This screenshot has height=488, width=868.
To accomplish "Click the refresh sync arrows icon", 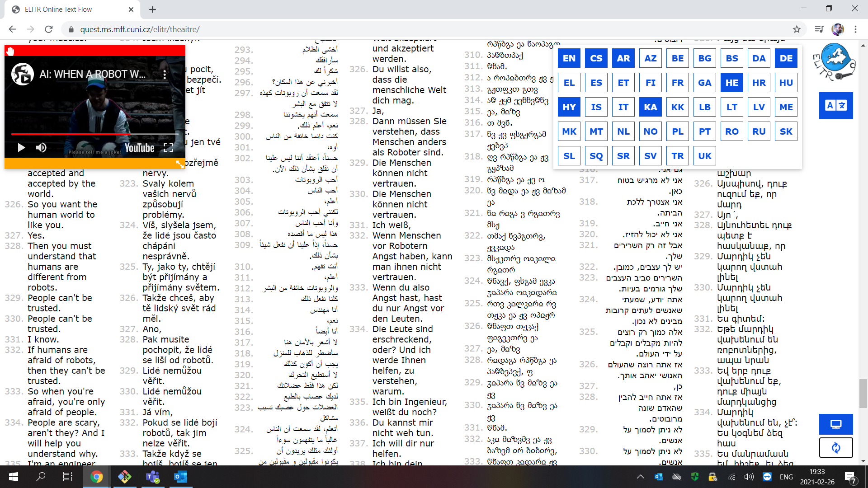I will (x=835, y=448).
